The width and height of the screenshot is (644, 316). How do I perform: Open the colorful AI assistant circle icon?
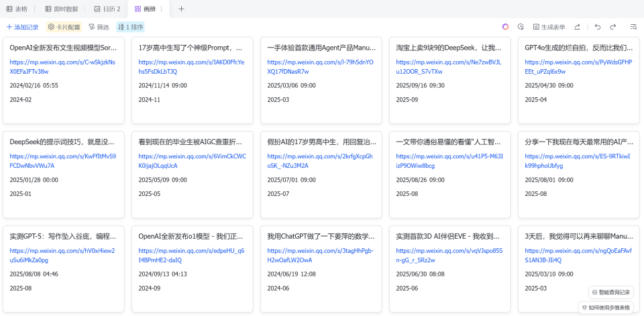(x=505, y=27)
